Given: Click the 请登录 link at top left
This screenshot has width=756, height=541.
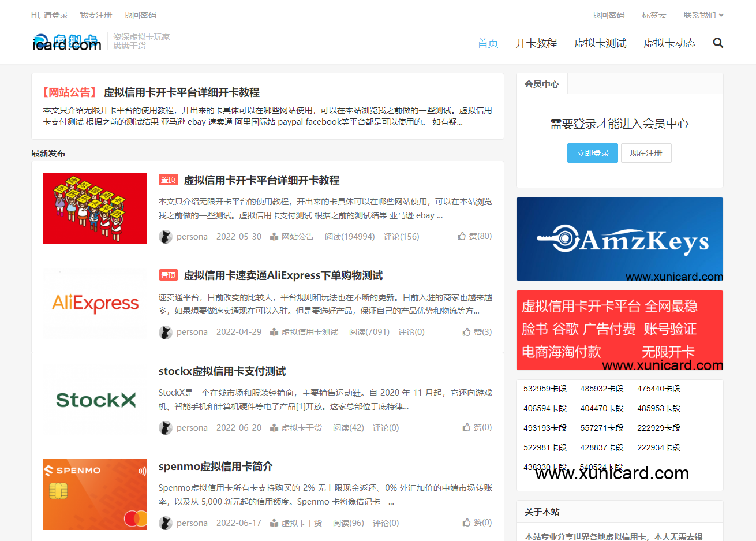Looking at the screenshot, I should tap(55, 15).
